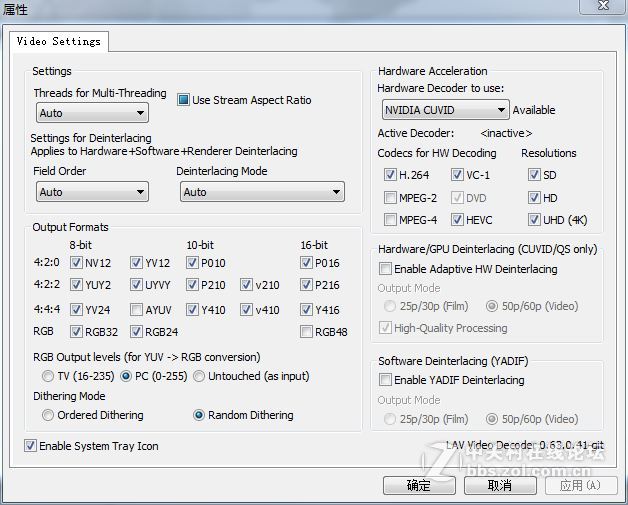Enable YADIF Deinterlacing checkbox
Image resolution: width=628 pixels, height=505 pixels.
tap(385, 380)
